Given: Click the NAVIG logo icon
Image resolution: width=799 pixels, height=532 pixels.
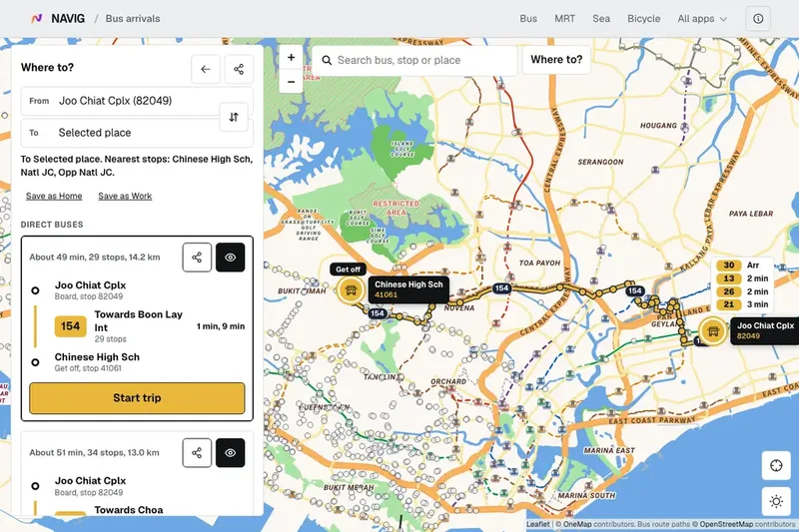Looking at the screenshot, I should 36,19.
